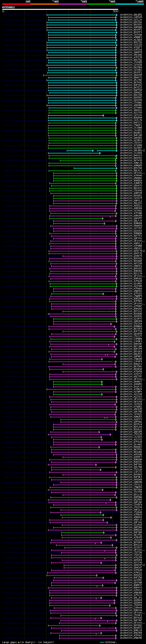Click the hit label UniRef100_C4PGO5

(x=131, y=17)
